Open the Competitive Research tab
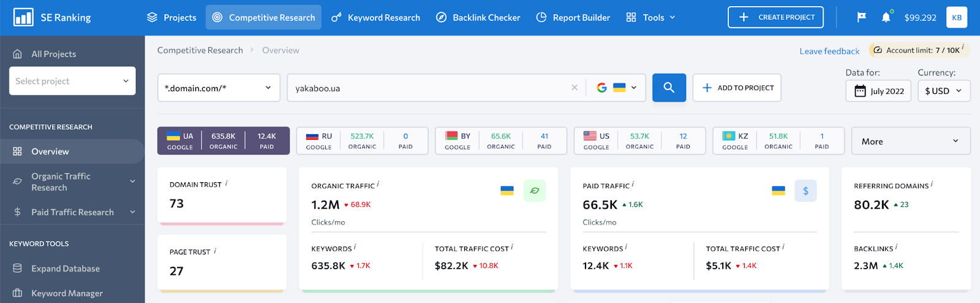980x303 pixels. (263, 17)
